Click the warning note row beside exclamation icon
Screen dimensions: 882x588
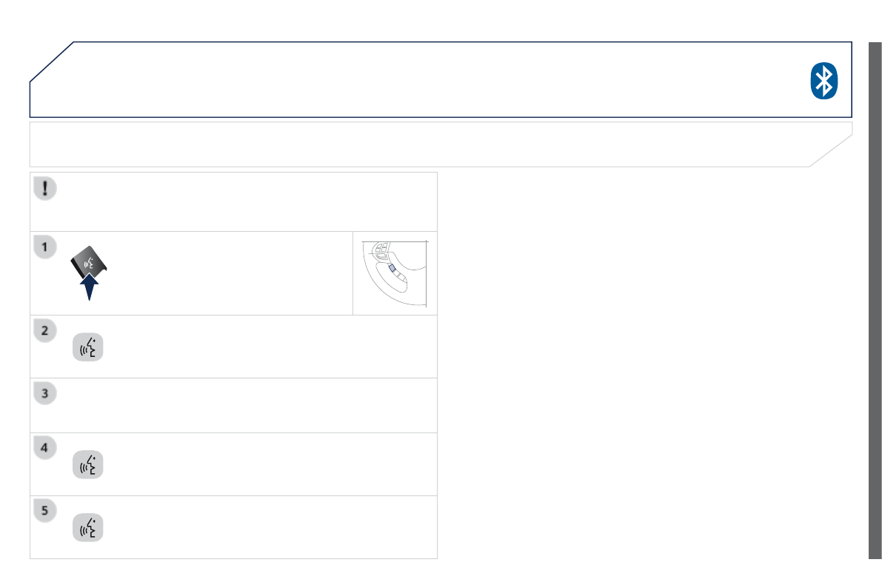244,201
